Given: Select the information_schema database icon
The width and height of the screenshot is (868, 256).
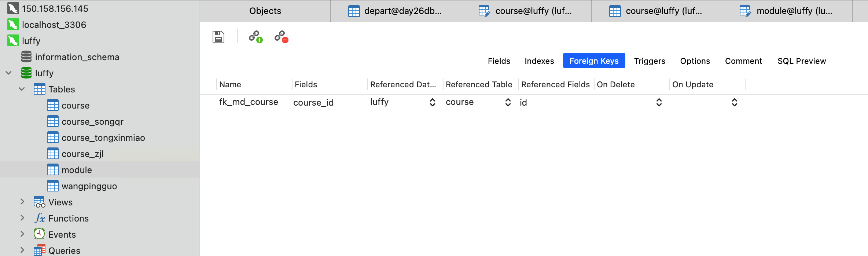Looking at the screenshot, I should (26, 57).
